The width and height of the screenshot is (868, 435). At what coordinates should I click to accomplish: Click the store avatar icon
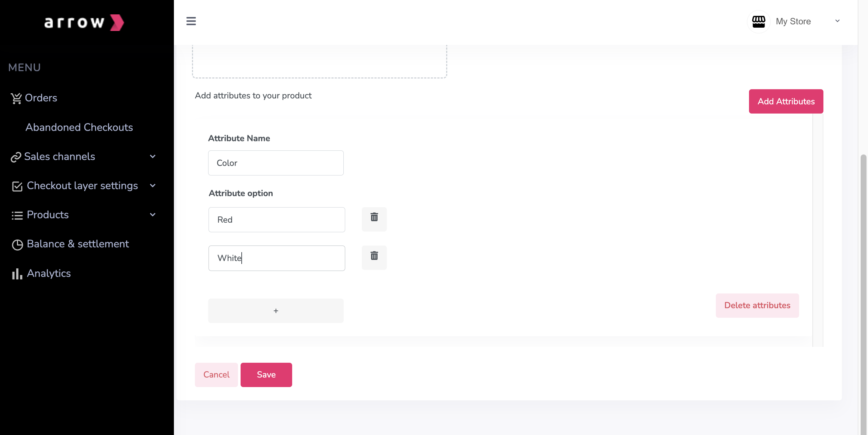[758, 22]
